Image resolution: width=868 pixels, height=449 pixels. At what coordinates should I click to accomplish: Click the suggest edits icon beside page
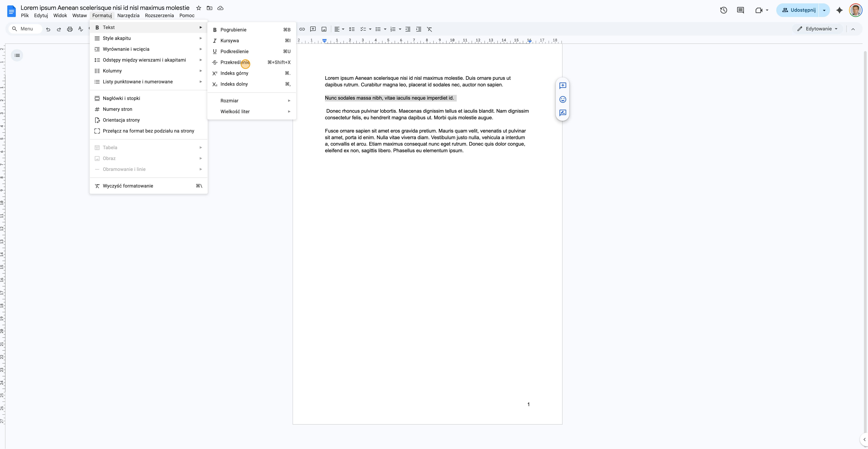coord(563,113)
